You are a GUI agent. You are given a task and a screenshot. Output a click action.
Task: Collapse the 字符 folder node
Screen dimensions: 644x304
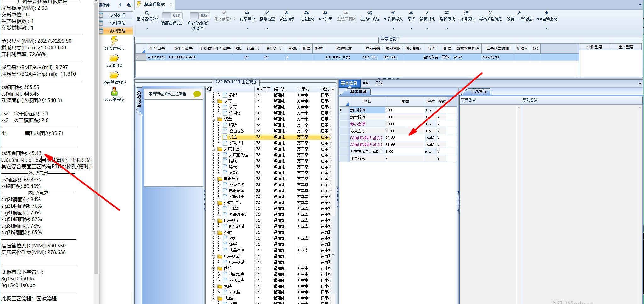point(214,101)
